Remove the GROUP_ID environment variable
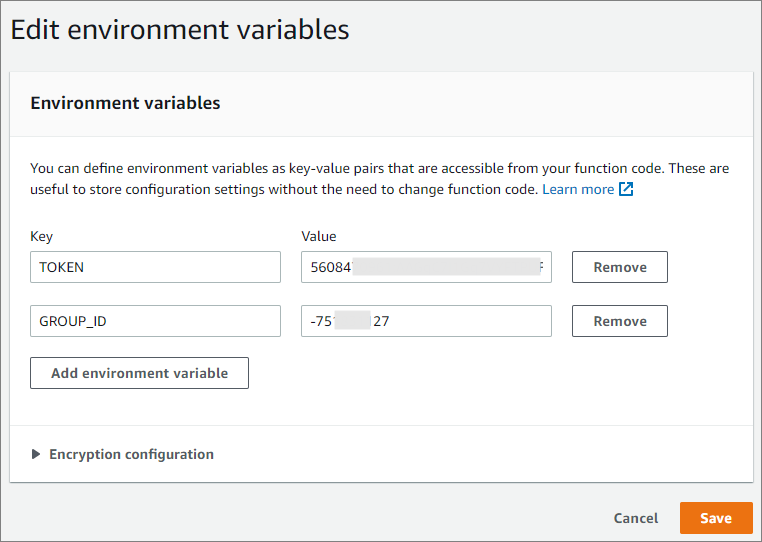This screenshot has width=762, height=542. point(619,321)
